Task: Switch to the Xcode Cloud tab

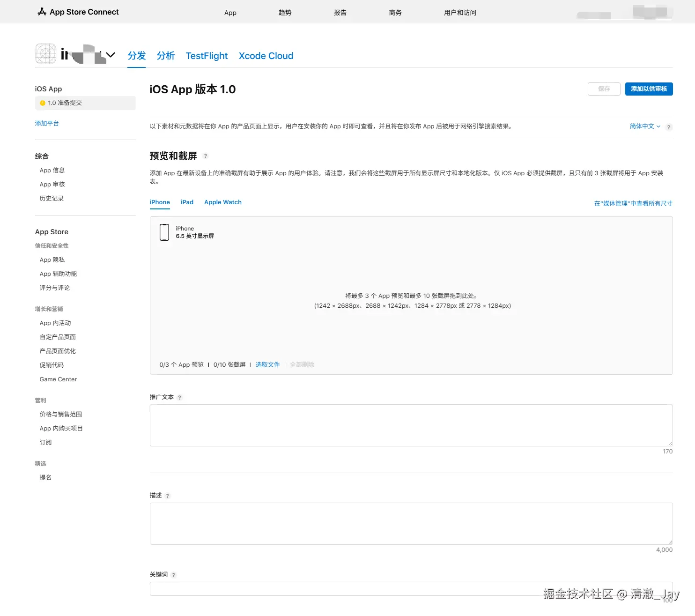Action: 266,56
